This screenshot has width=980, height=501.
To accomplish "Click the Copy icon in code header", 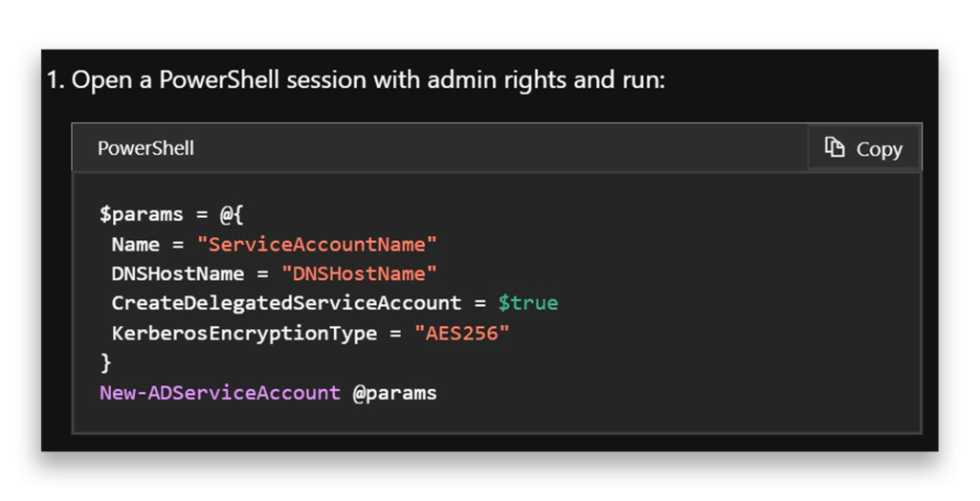I will click(x=835, y=148).
